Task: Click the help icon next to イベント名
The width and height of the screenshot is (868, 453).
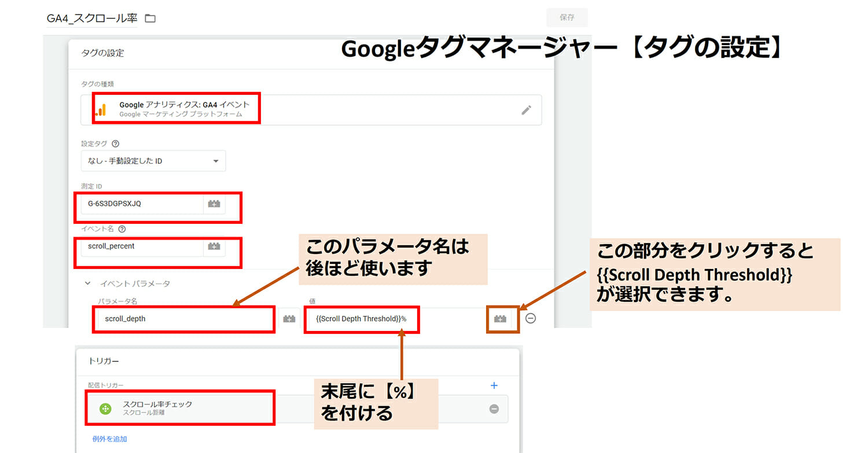Action: point(122,229)
